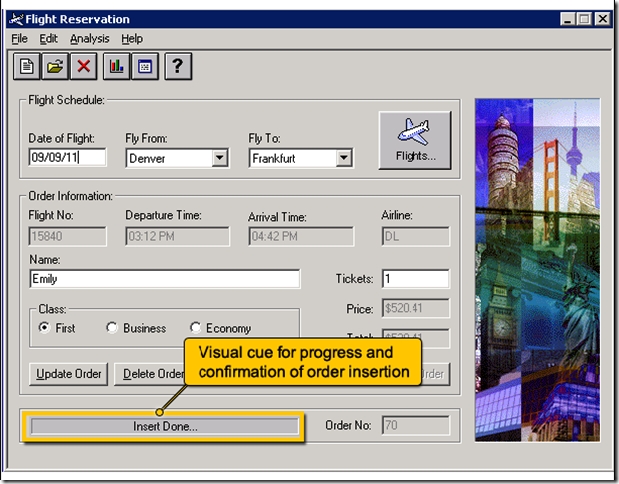
Task: Click the question mark help icon
Action: tap(178, 66)
